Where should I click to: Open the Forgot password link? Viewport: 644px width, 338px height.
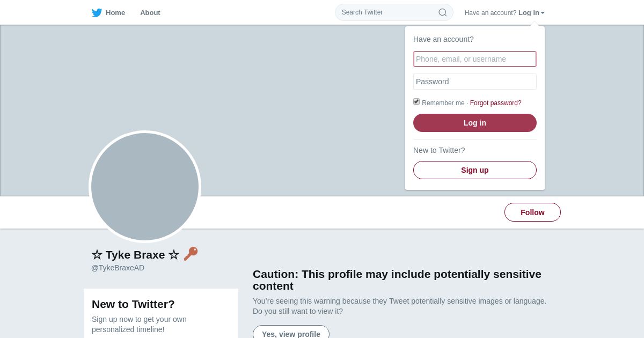(x=495, y=103)
